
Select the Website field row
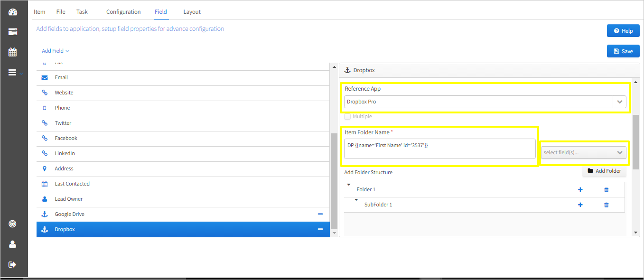(x=183, y=93)
